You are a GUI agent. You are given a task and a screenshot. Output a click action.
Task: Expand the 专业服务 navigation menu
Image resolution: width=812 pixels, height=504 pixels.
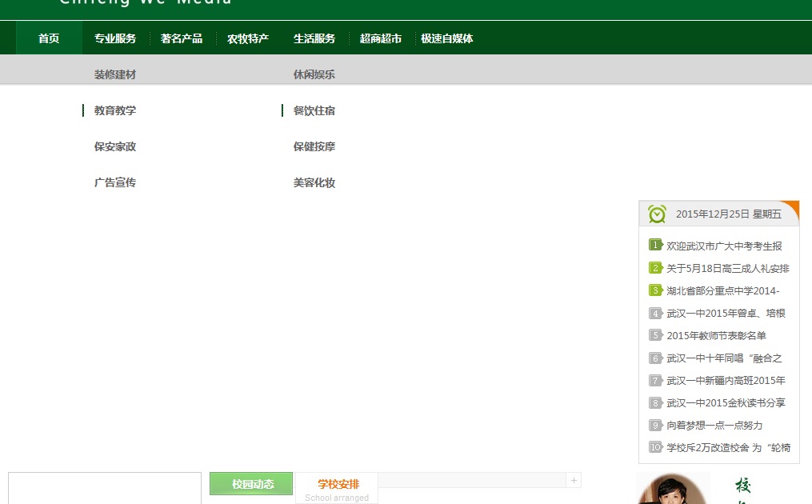click(115, 38)
